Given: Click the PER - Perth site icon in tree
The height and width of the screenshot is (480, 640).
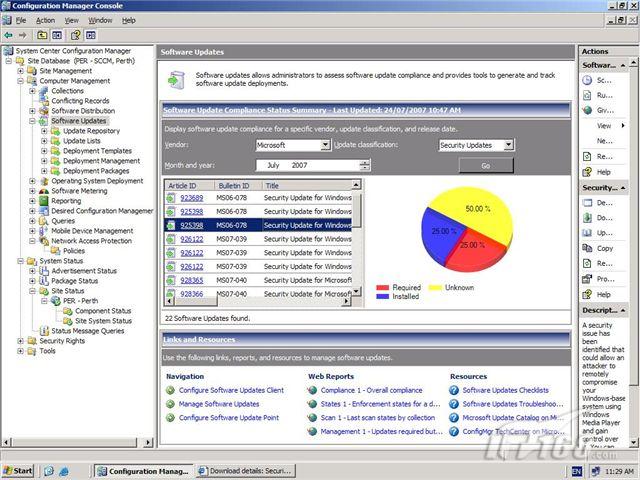Looking at the screenshot, I should [x=56, y=301].
